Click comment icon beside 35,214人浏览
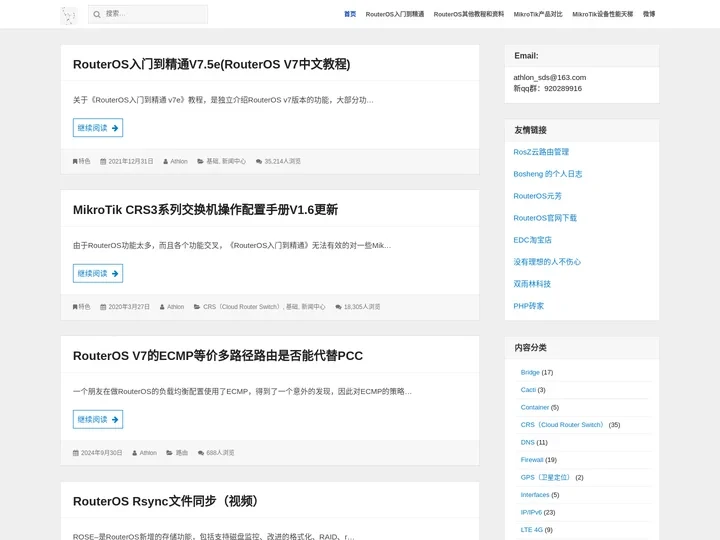720x540 pixels. pos(259,162)
